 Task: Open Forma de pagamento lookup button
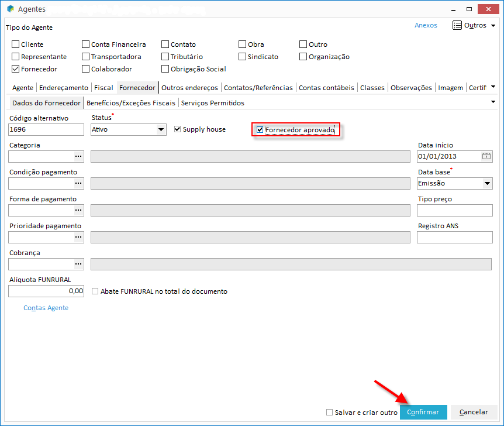(78, 210)
